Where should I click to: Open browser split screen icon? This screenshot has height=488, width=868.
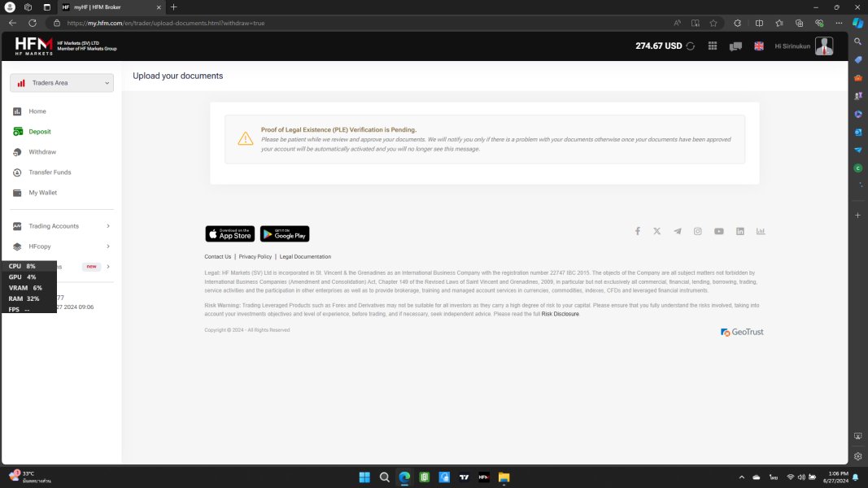coord(760,24)
